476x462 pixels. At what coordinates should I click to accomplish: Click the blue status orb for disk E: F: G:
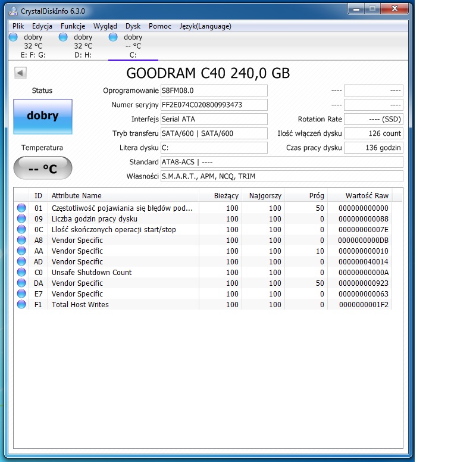click(13, 37)
